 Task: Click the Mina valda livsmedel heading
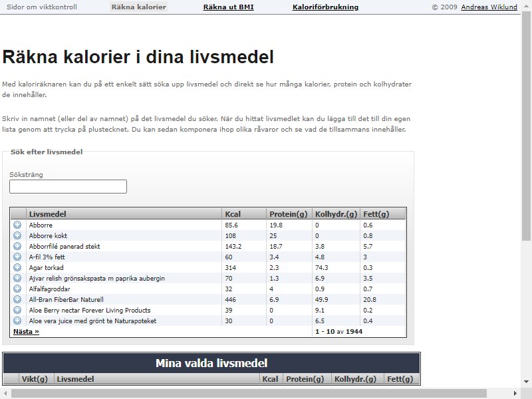click(211, 363)
